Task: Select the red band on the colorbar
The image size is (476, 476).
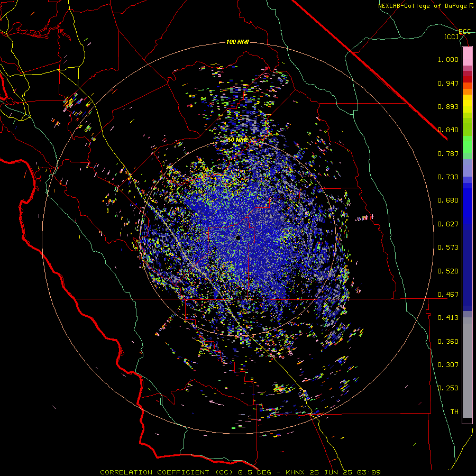Action: click(467, 79)
